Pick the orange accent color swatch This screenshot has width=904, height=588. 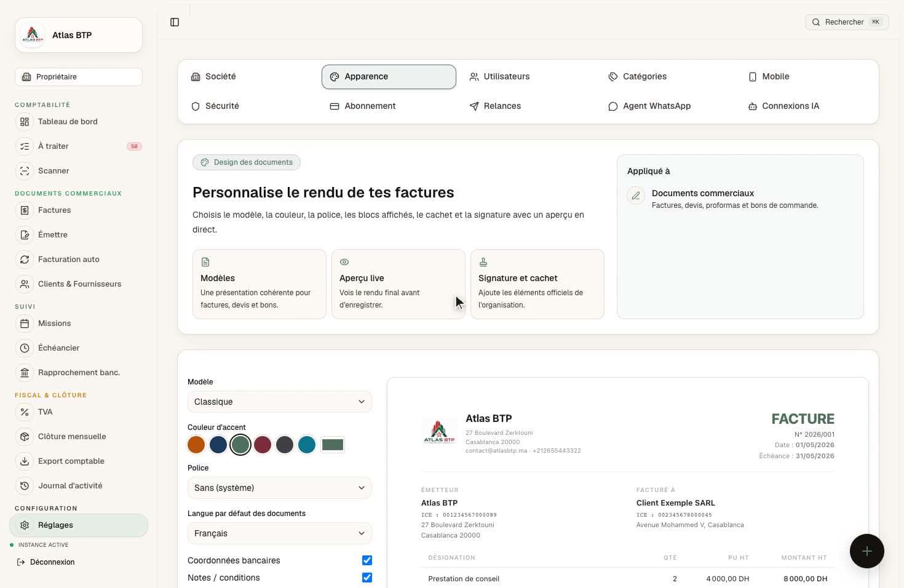coord(196,445)
